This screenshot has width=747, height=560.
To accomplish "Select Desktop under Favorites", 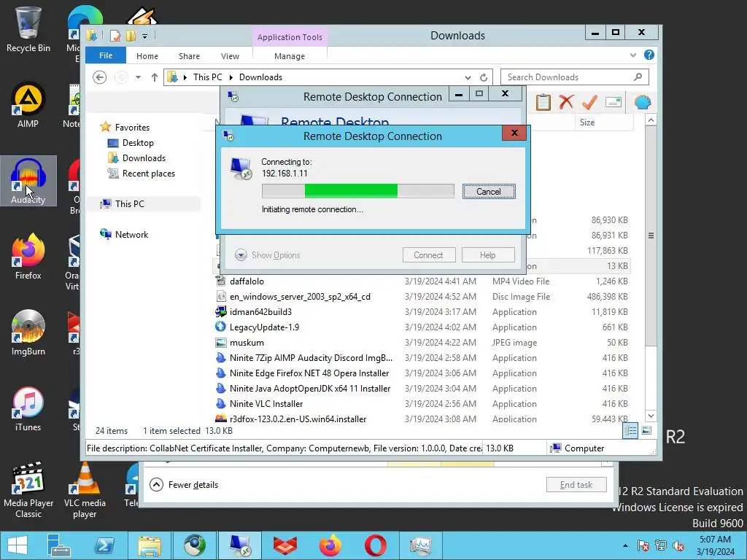I will click(131, 143).
